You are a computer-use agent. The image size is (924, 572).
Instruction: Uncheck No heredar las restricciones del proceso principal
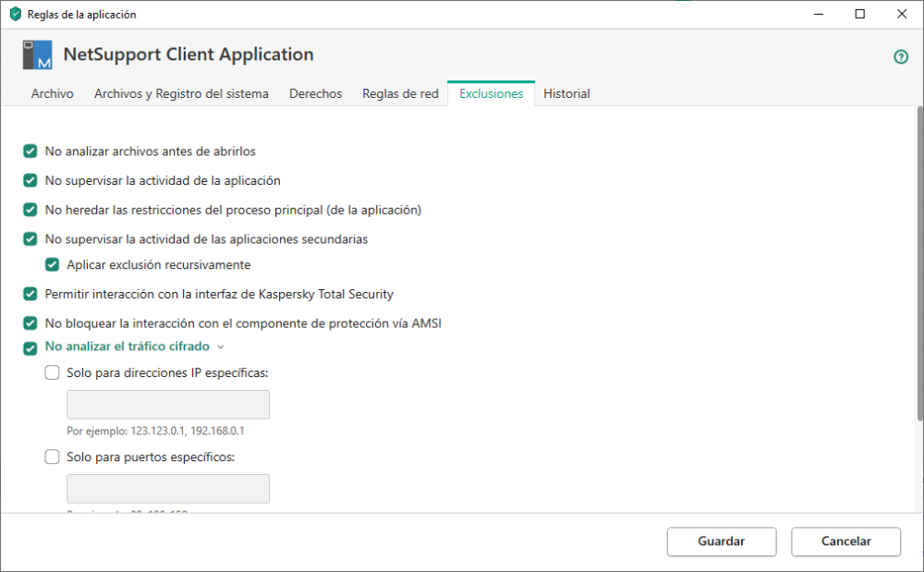click(x=30, y=210)
